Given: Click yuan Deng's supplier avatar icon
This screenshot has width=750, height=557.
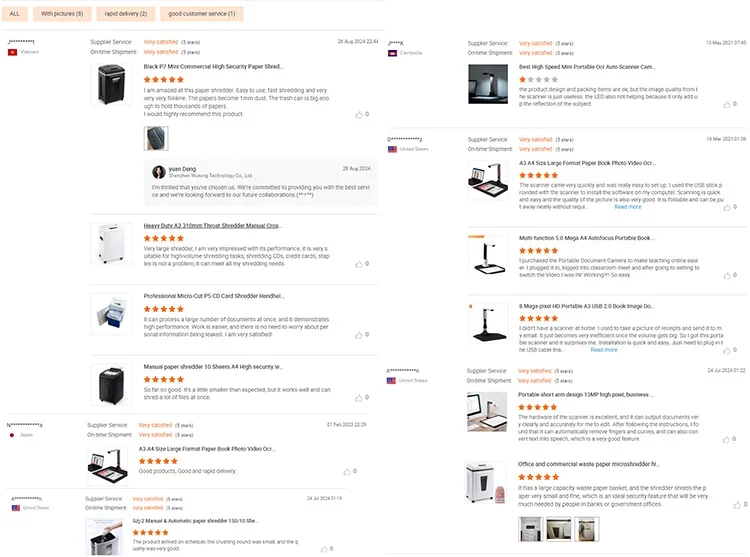Looking at the screenshot, I should pos(158,171).
